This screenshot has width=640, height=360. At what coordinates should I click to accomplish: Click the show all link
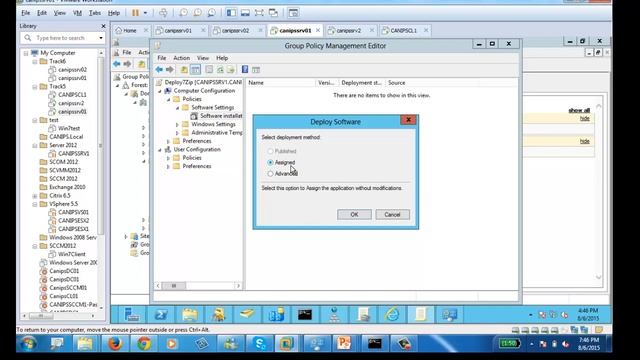tap(579, 111)
